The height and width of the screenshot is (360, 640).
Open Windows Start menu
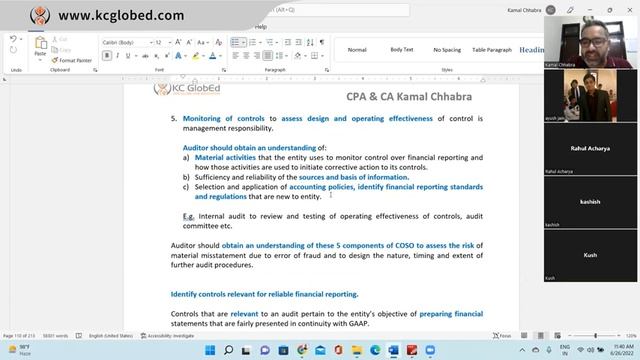(210, 350)
